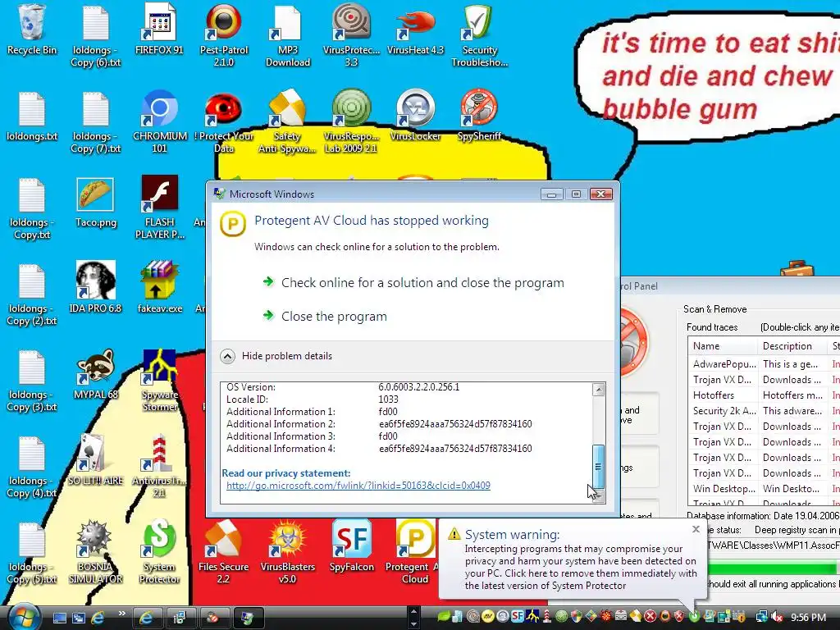Click the SF SpyFalcon tray icon

pyautogui.click(x=517, y=616)
